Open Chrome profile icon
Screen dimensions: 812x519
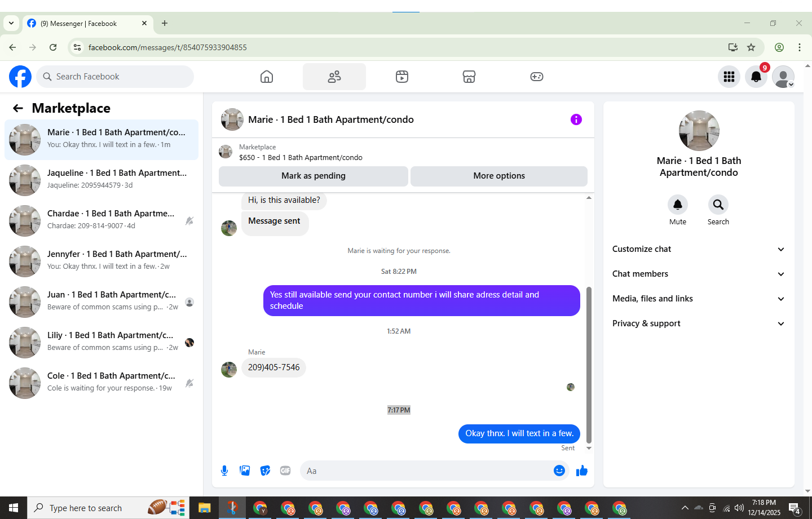(x=779, y=47)
